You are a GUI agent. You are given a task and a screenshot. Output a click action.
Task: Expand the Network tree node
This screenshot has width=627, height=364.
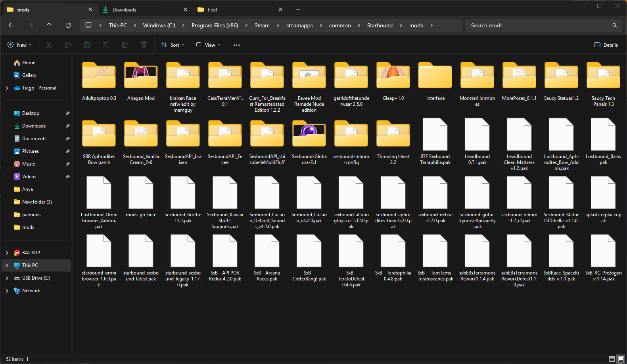tap(7, 291)
